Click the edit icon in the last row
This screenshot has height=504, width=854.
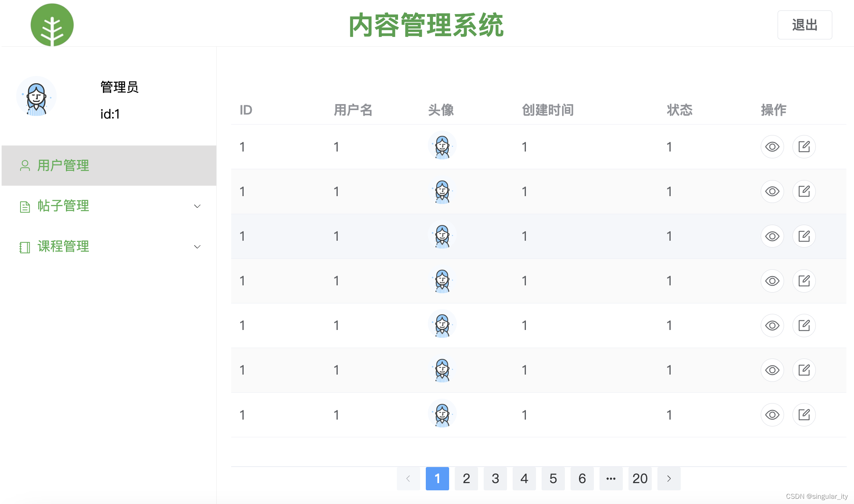coord(804,414)
